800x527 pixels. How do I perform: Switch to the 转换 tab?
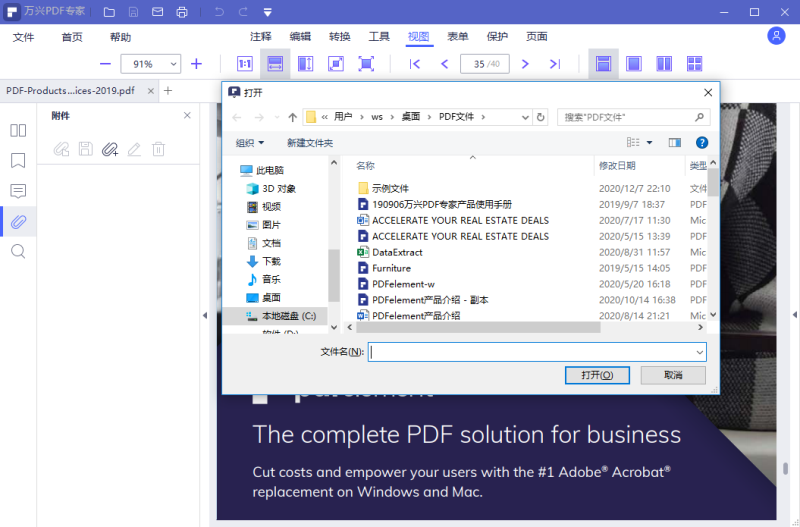point(340,36)
